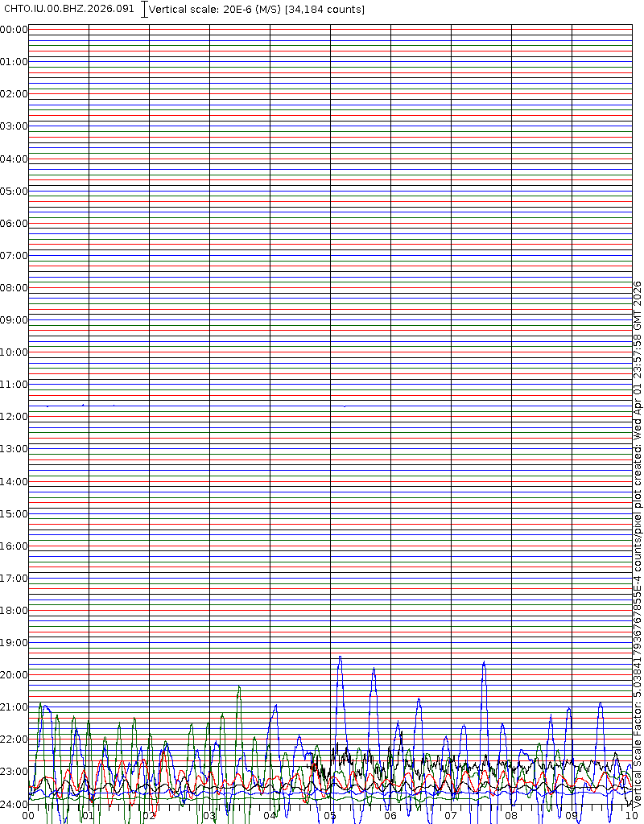Viewport: 644px width, 824px height.
Task: Click the 16:00 hour label
Action: 14,546
